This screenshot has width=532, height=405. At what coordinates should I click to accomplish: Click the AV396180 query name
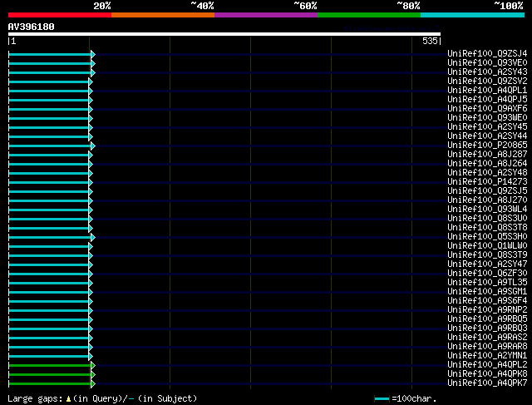pyautogui.click(x=32, y=27)
